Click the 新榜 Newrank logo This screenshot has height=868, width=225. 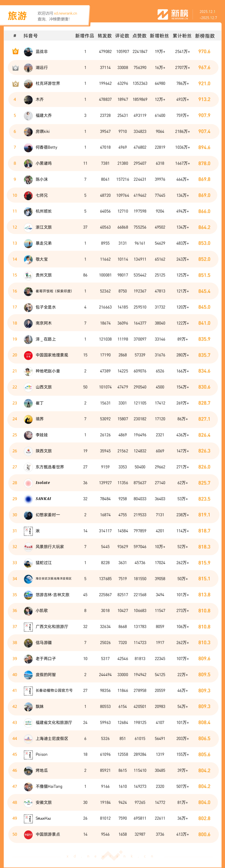click(x=173, y=14)
